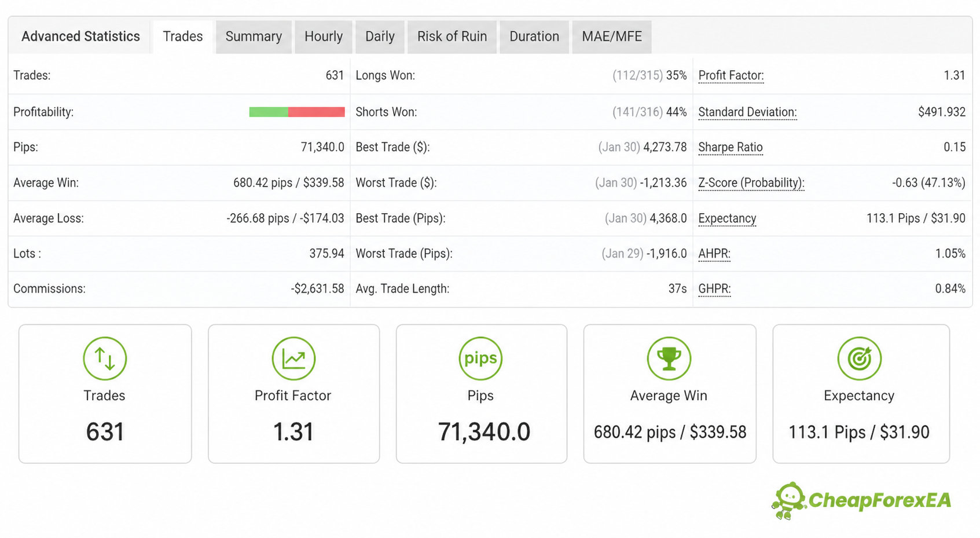
Task: Open the Summary tab
Action: (254, 36)
